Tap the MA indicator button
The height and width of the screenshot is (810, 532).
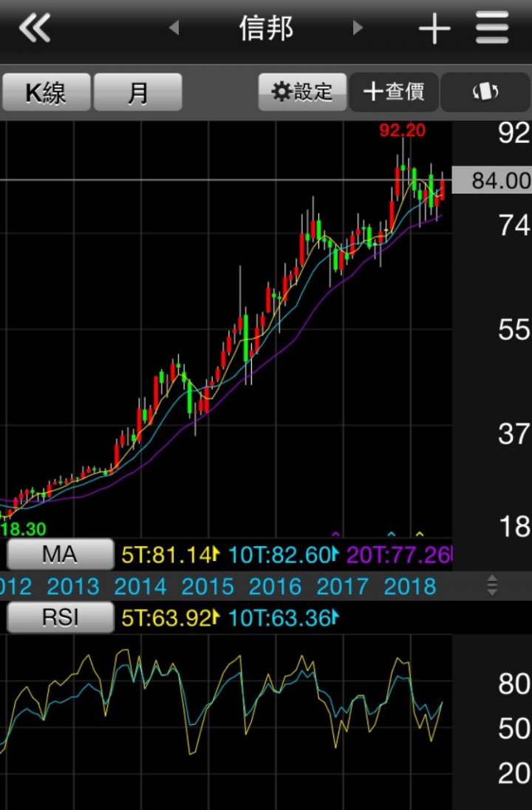point(60,554)
